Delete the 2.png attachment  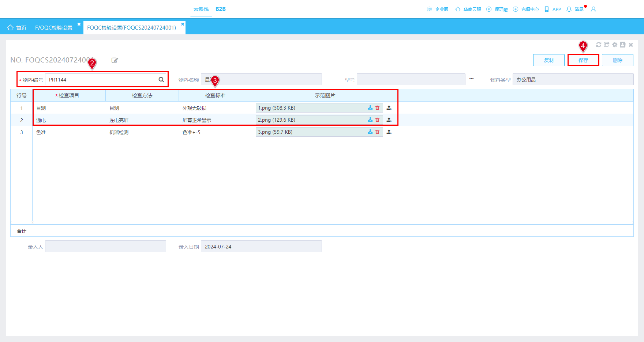[x=378, y=120]
